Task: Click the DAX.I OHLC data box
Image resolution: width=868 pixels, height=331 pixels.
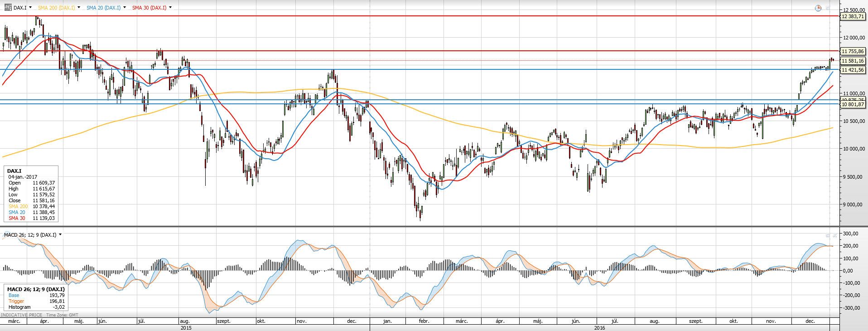Action: coord(31,194)
